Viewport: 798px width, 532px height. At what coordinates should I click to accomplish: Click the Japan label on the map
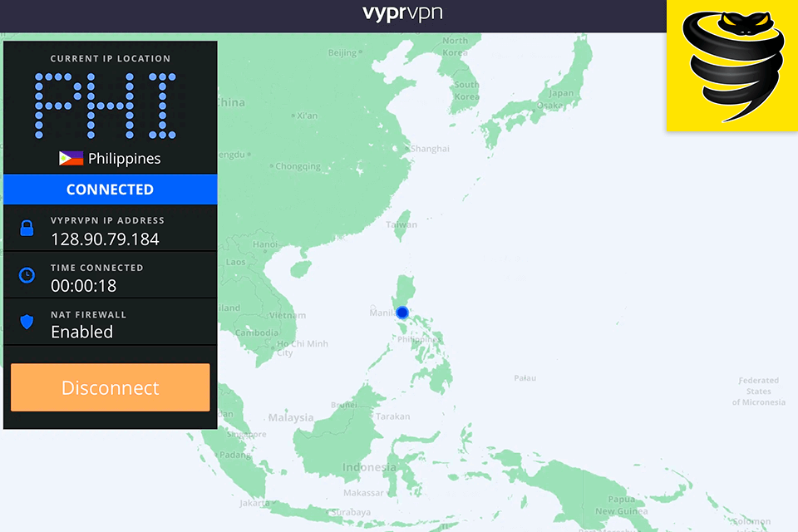pos(561,93)
